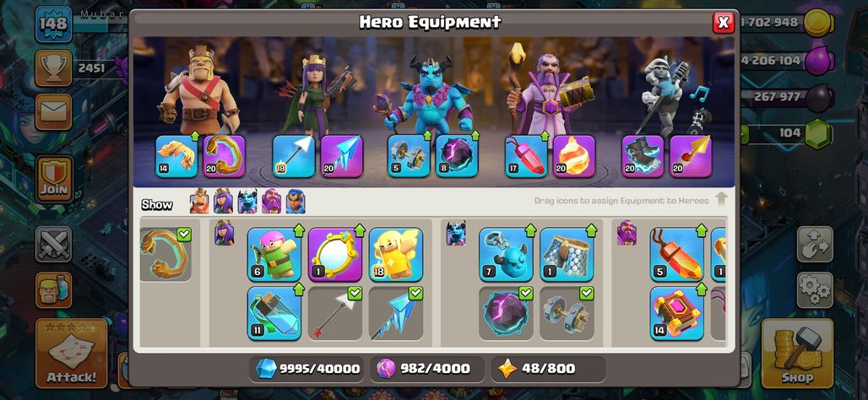Viewport: 868px width, 400px height.
Task: Toggle the Archer Queen show filter
Action: tap(223, 202)
